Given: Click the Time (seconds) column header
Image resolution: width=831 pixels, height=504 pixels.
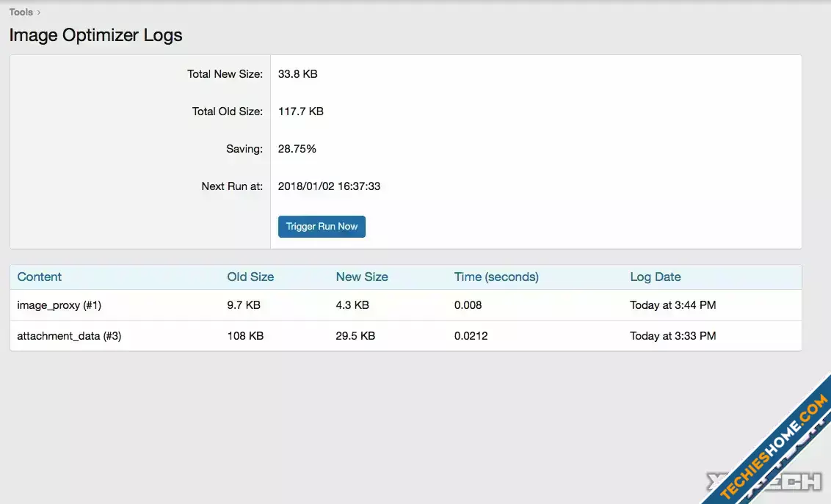Looking at the screenshot, I should (x=496, y=277).
